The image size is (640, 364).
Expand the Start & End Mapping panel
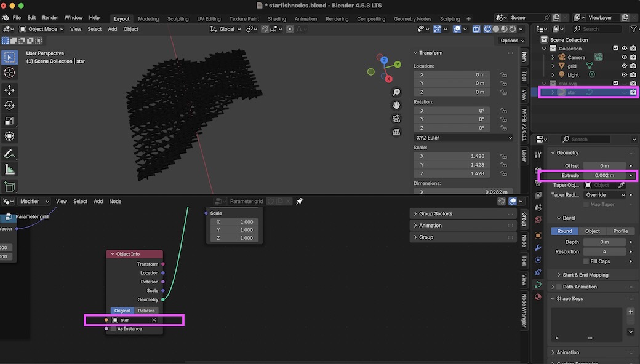(585, 275)
